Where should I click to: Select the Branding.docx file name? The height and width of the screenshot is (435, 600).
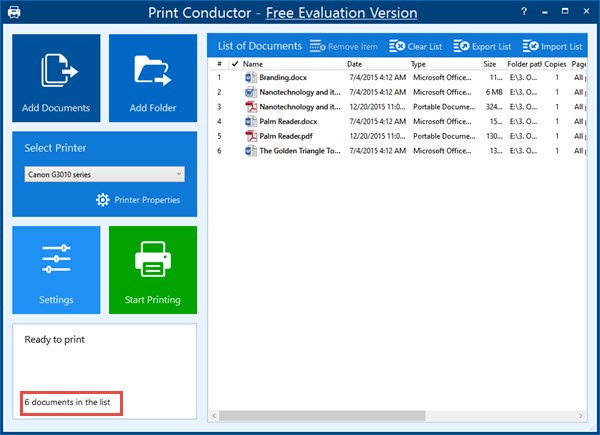pyautogui.click(x=283, y=78)
